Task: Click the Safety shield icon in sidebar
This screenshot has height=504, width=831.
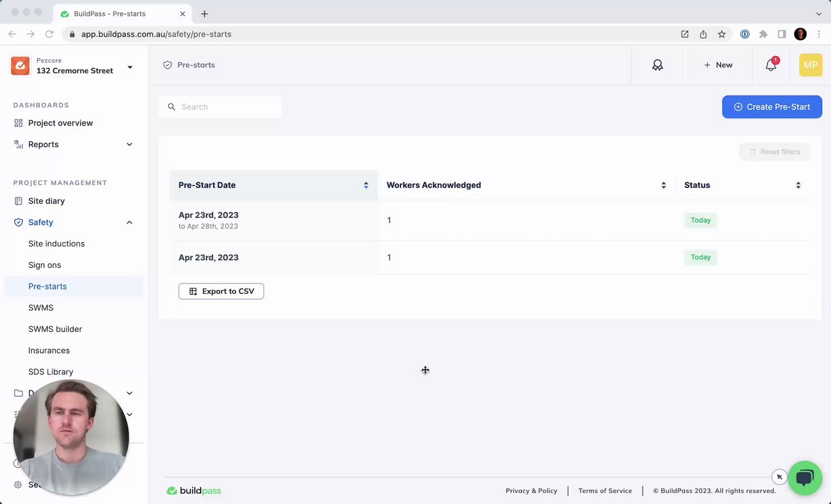Action: coord(18,222)
